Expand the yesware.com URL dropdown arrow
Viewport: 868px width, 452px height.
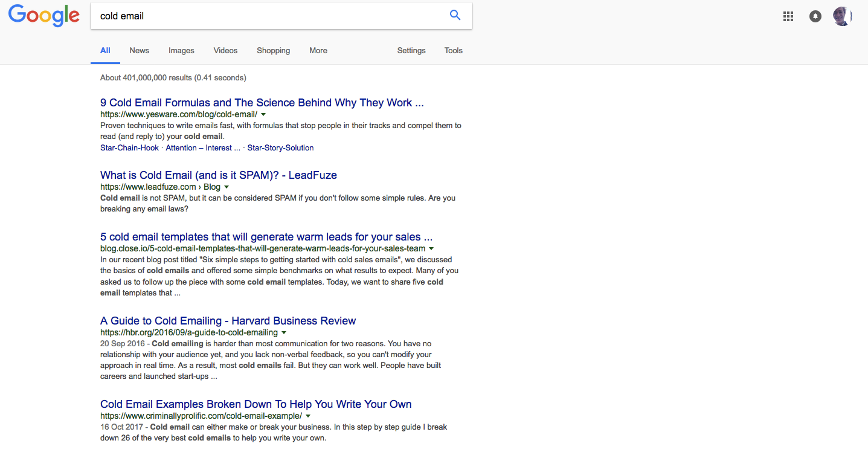point(263,114)
